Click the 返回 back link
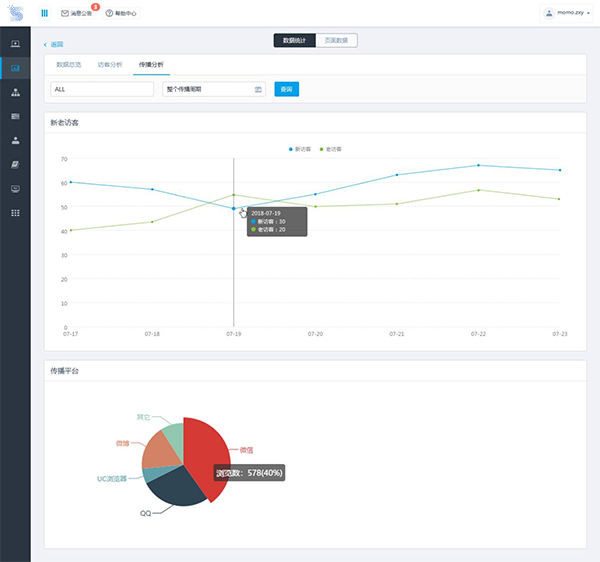 pyautogui.click(x=57, y=45)
